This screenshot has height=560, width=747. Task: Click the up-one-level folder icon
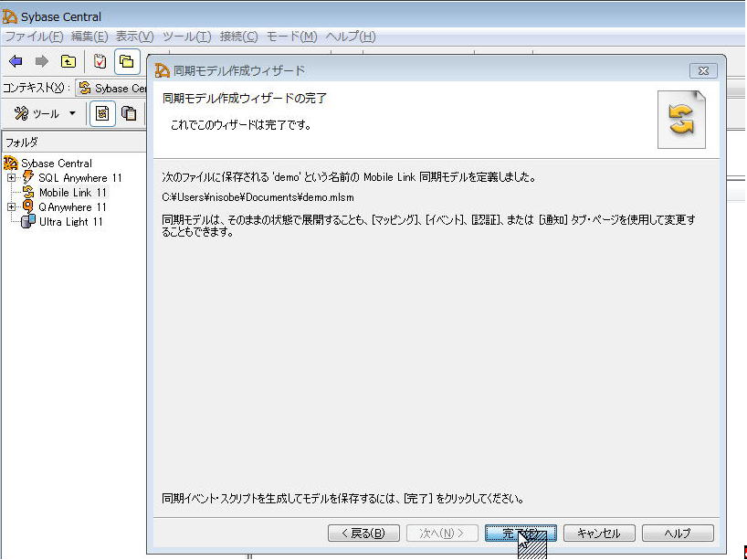(x=68, y=61)
